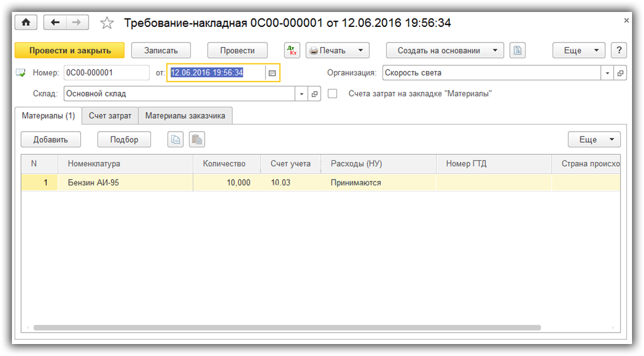Open Создать на основании dropdown

click(x=445, y=50)
